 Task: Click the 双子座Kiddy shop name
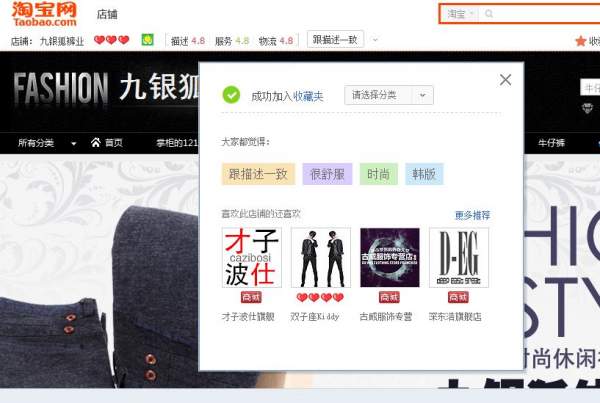point(315,317)
